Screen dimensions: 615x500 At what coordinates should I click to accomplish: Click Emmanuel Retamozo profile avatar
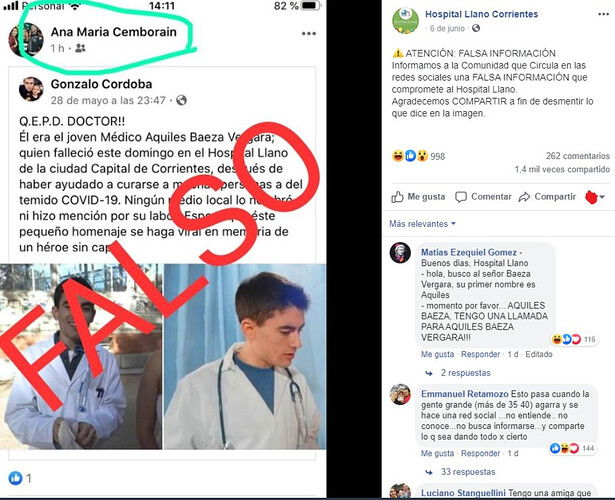[x=400, y=394]
